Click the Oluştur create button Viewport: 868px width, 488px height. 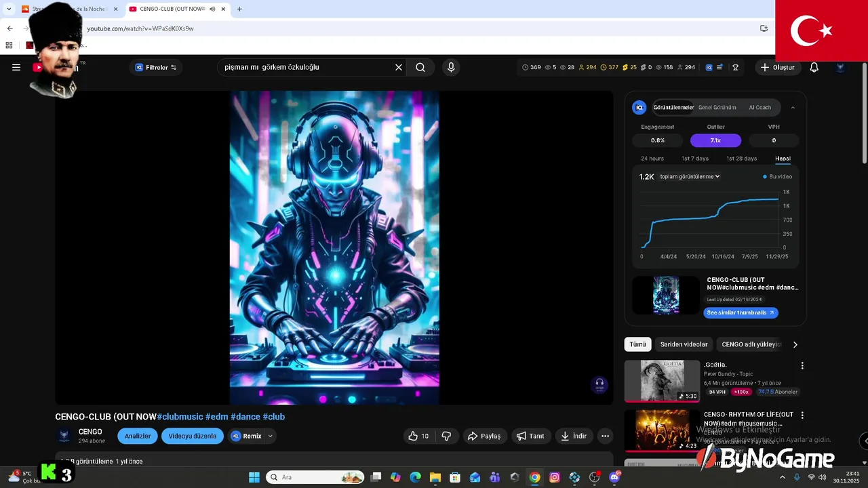pyautogui.click(x=777, y=67)
